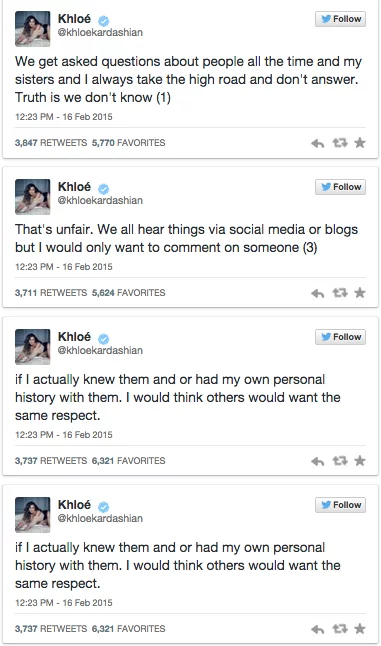Viewport: 381px width, 646px height.
Task: Favorite the bottom-most tweet
Action: pos(360,629)
